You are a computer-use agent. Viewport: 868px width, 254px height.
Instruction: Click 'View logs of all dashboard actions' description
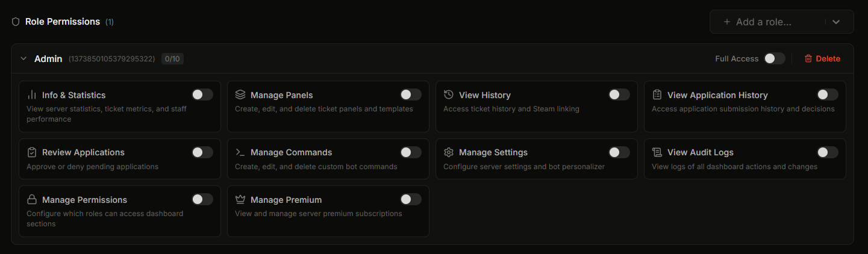tap(734, 167)
